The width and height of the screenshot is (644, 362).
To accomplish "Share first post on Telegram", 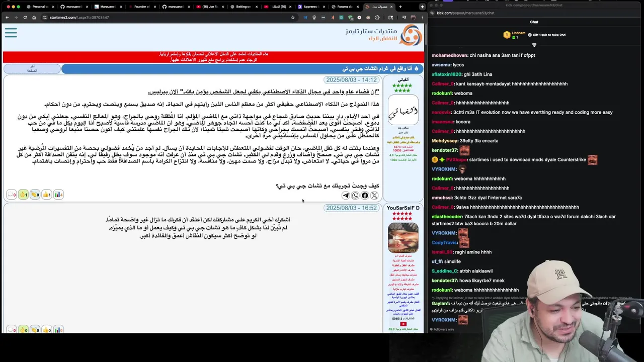I will point(346,196).
